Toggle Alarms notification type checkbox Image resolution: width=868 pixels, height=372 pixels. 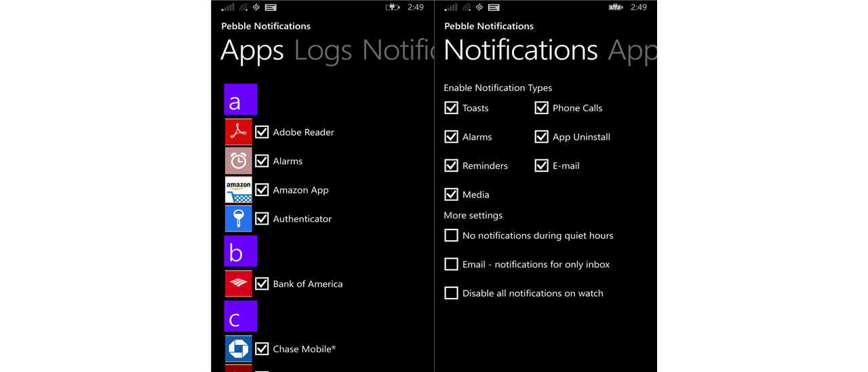click(x=451, y=136)
